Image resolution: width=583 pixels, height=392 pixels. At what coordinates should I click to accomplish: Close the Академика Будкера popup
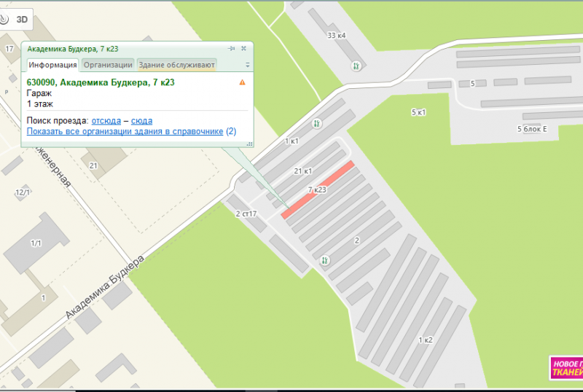tap(243, 49)
